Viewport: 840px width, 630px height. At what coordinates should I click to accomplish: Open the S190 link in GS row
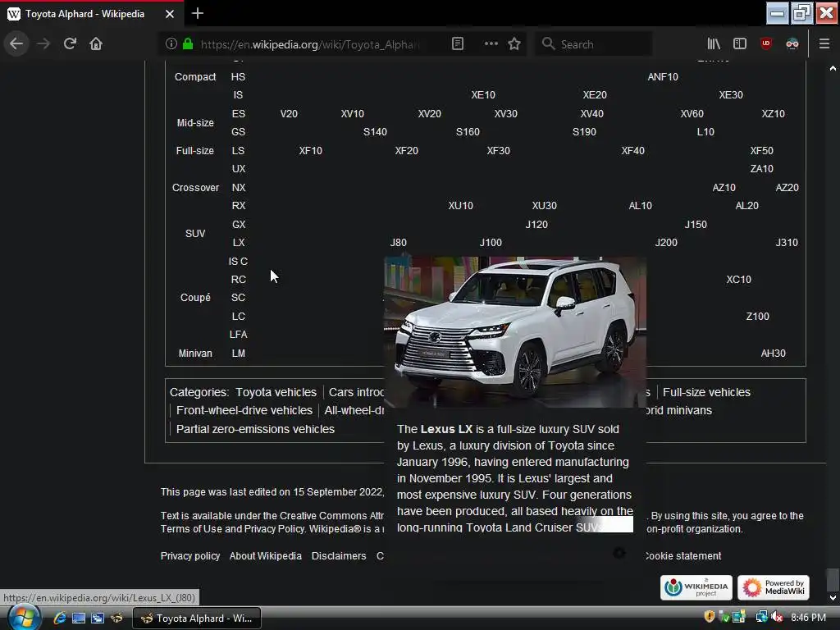click(584, 132)
